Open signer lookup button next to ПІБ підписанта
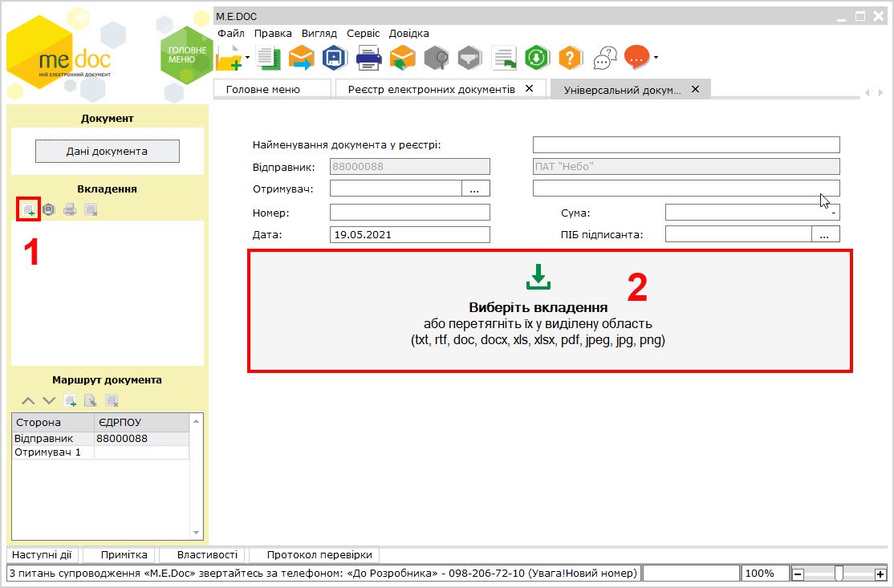The width and height of the screenshot is (894, 588). click(x=825, y=234)
